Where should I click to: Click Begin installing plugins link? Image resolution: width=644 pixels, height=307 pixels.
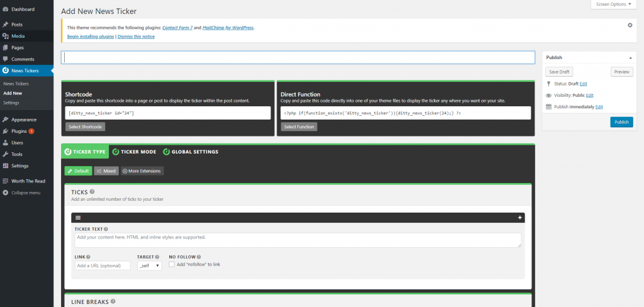pos(91,36)
